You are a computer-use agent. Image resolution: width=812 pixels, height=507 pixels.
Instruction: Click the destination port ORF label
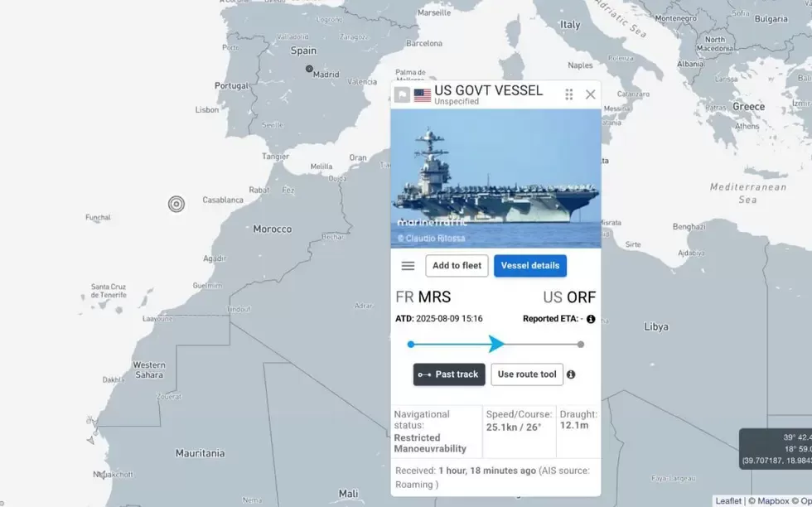point(581,297)
